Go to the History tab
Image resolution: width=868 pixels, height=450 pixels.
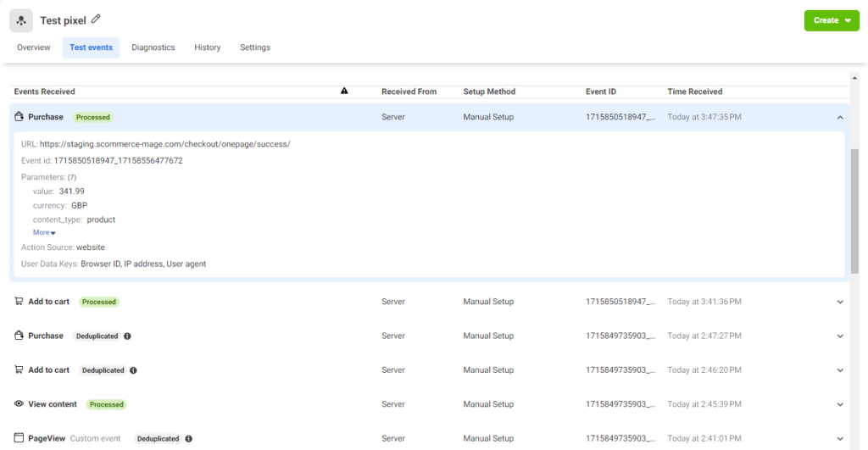point(208,47)
